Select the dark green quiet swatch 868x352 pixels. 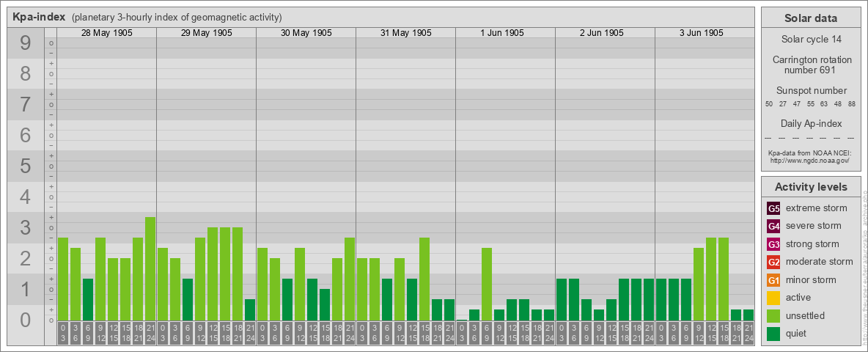(773, 333)
